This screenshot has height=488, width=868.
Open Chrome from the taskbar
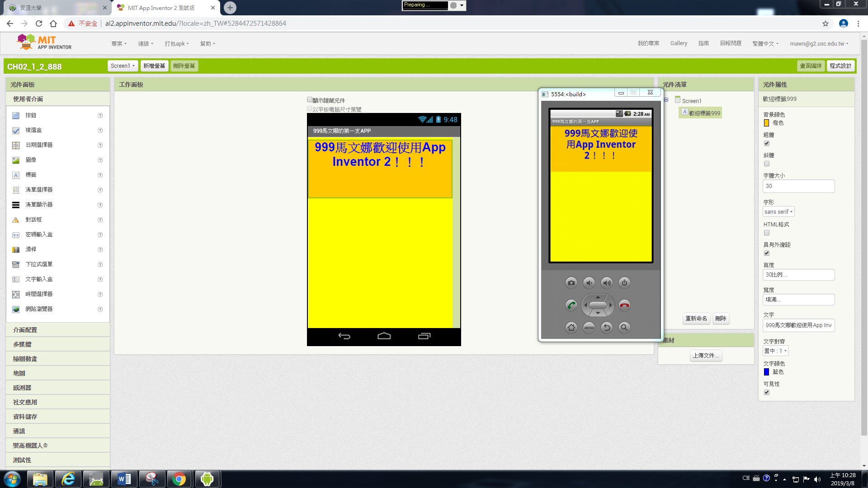[x=179, y=479]
